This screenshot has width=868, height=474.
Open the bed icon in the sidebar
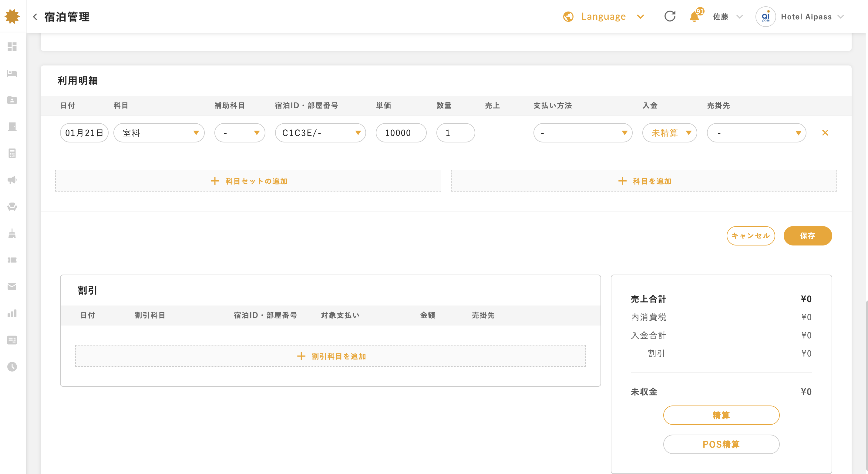pos(12,73)
